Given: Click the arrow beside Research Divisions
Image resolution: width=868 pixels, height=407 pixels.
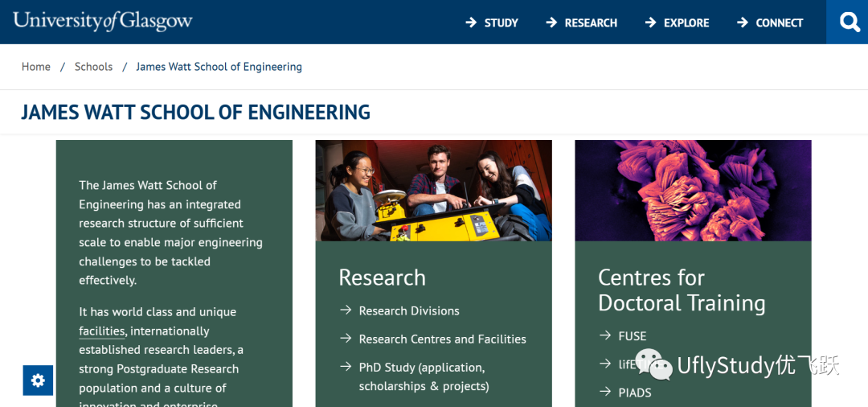Looking at the screenshot, I should click(346, 310).
